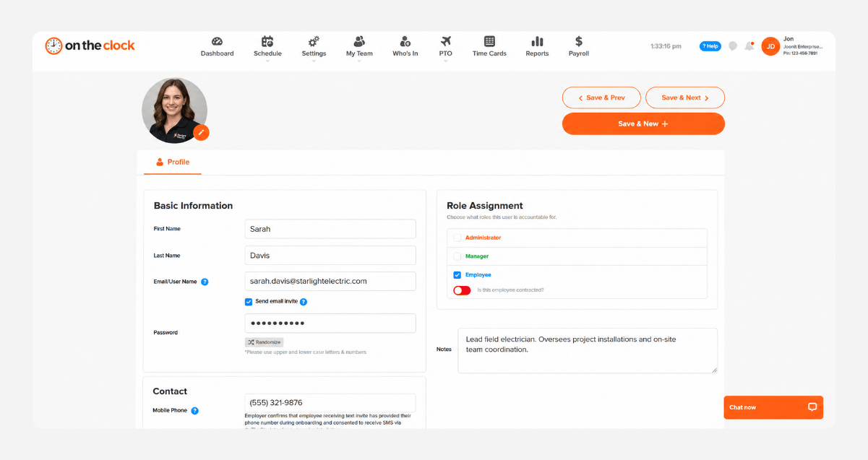
Task: Click the Administrator role label
Action: pyautogui.click(x=483, y=238)
